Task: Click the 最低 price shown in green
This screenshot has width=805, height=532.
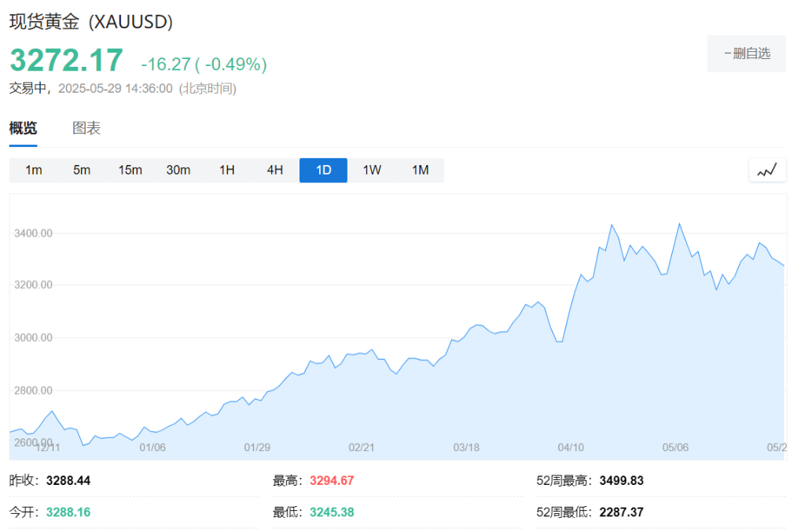Action: 331,512
